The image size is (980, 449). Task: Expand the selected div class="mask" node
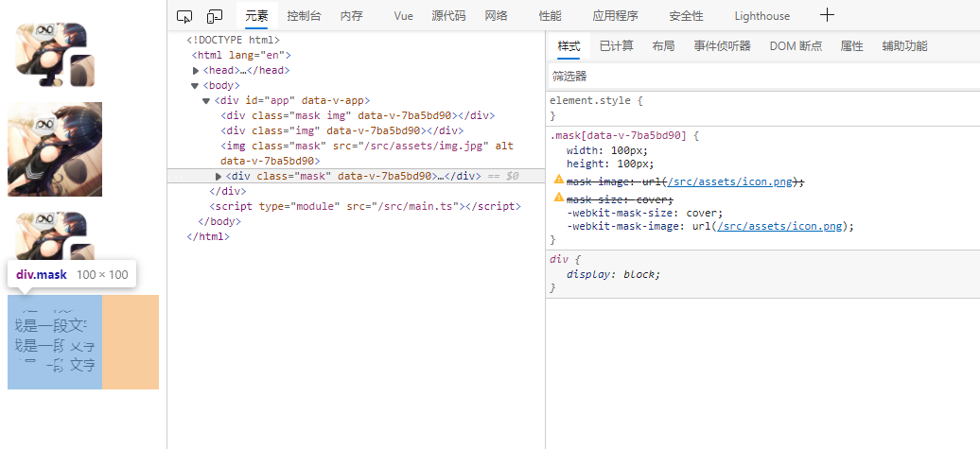(219, 177)
